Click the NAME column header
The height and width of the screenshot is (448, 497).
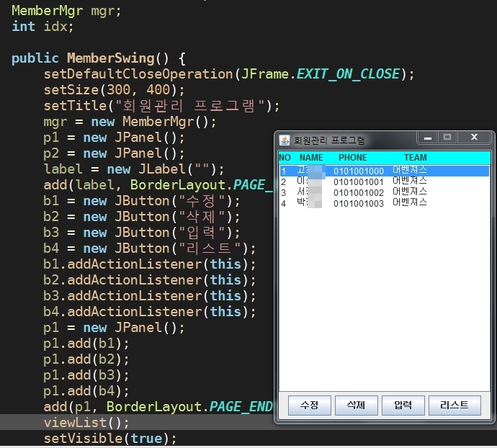pyautogui.click(x=311, y=157)
